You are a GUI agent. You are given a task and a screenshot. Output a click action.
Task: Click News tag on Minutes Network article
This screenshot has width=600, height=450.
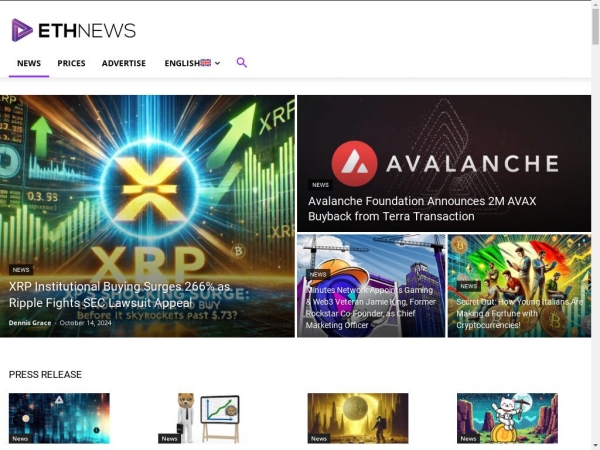(x=318, y=274)
